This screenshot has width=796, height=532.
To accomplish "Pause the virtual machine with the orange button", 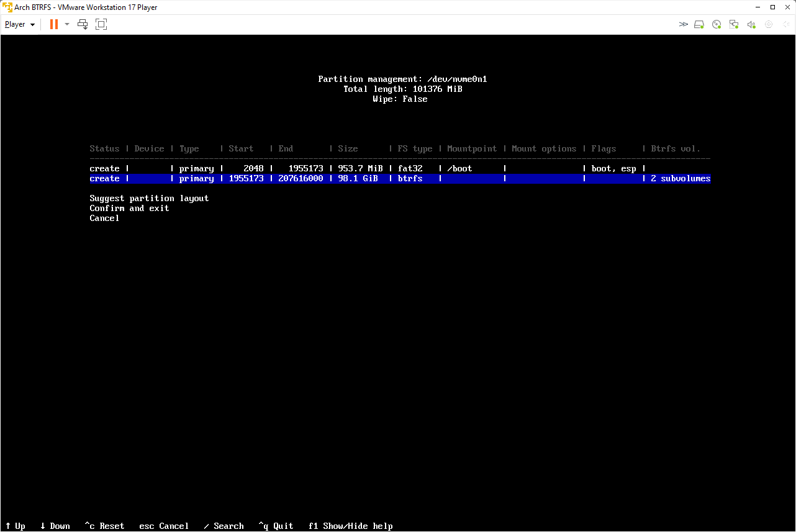I will pyautogui.click(x=54, y=24).
